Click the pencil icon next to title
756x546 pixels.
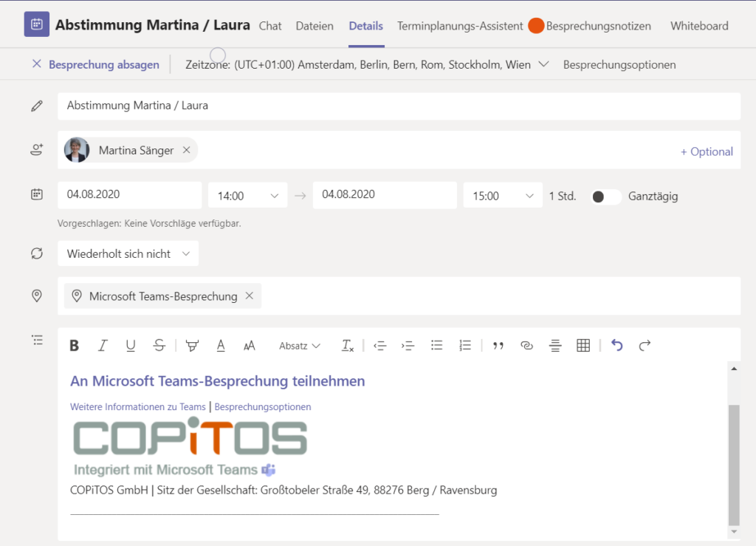pos(37,106)
